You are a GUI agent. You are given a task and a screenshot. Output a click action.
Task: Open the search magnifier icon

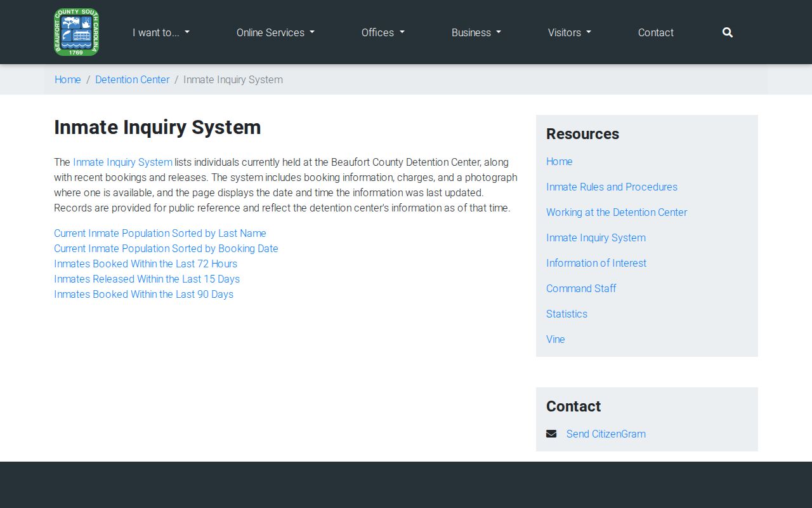click(728, 32)
